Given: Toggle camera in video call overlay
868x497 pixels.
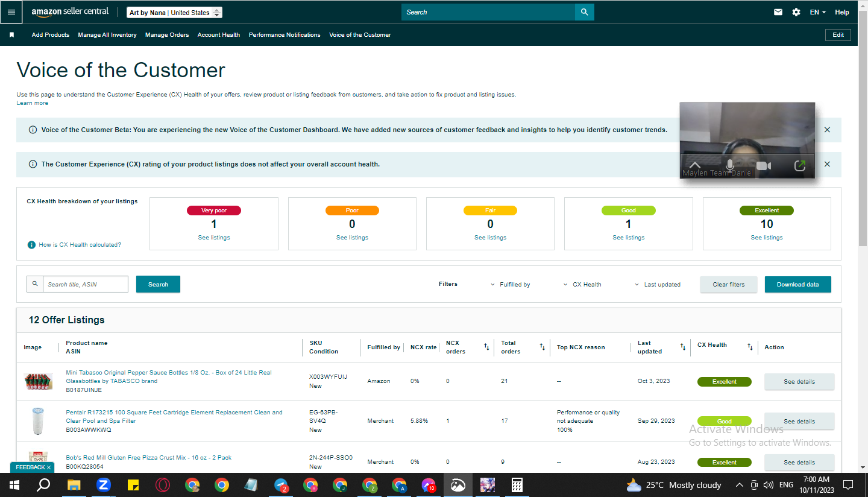Looking at the screenshot, I should pyautogui.click(x=764, y=165).
